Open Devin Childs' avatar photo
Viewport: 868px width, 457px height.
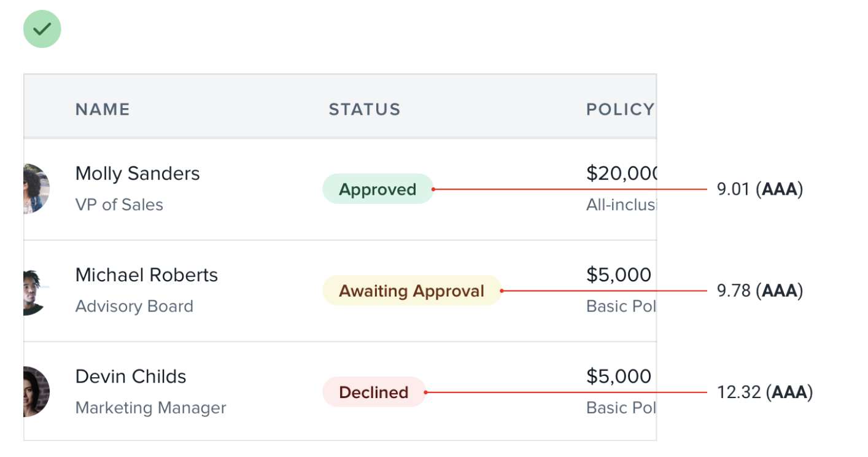[x=36, y=392]
